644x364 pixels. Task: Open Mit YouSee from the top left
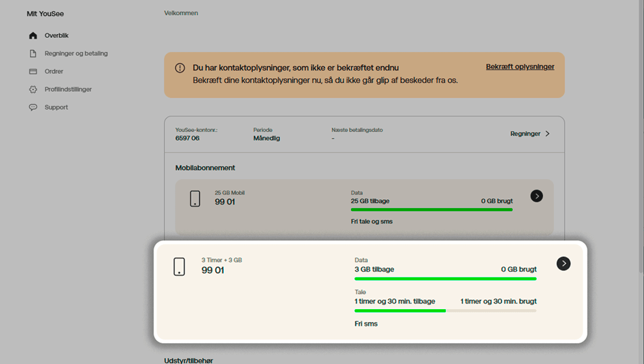pos(45,13)
